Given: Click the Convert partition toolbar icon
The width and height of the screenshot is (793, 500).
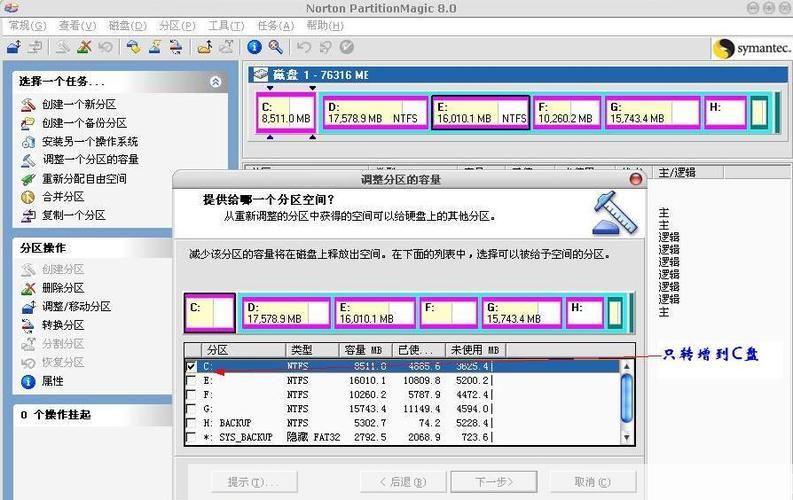Looking at the screenshot, I should [175, 47].
